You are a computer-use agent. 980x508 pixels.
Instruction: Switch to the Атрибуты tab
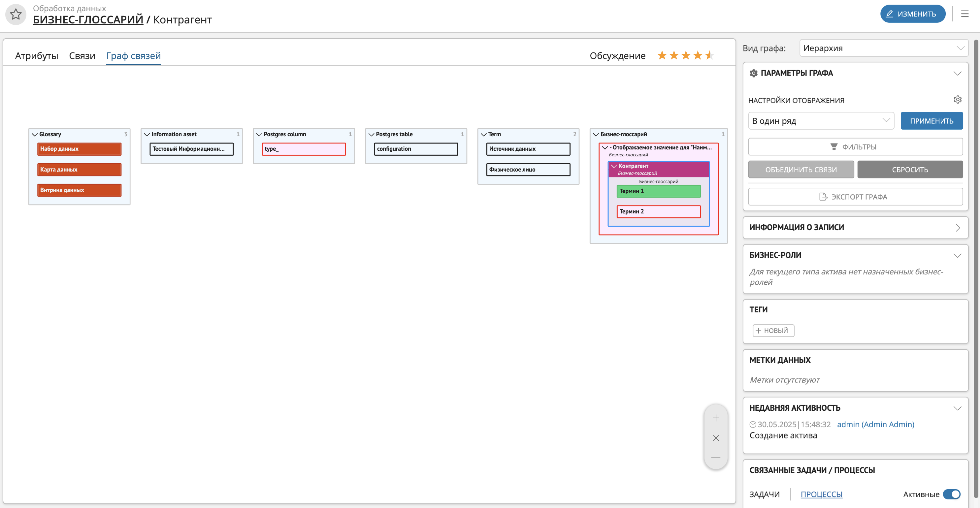(x=37, y=56)
